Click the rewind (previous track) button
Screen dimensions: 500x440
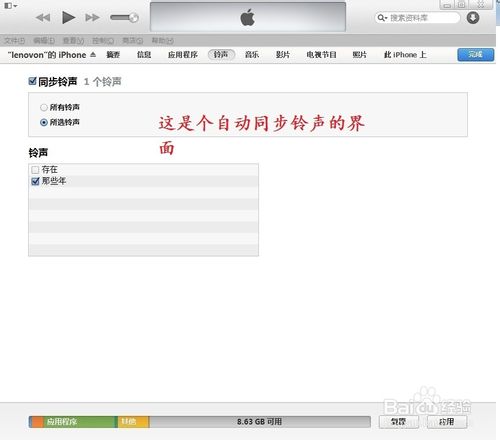tap(43, 17)
